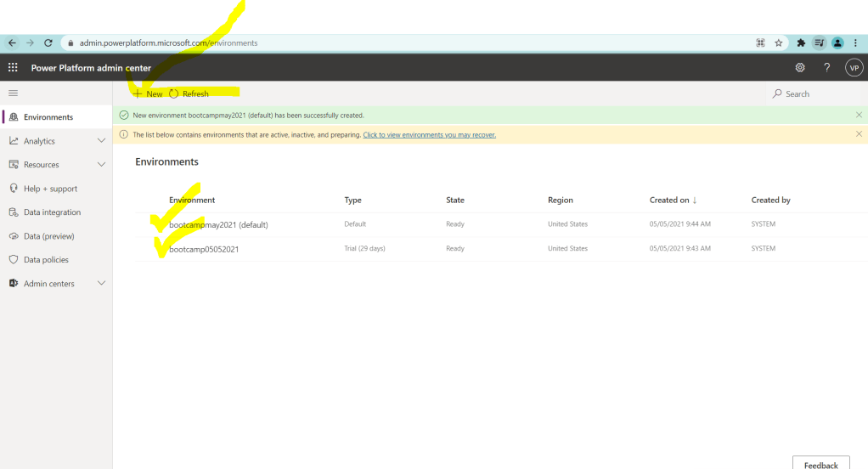Select Environments in the sidebar
The width and height of the screenshot is (868, 469).
56,117
